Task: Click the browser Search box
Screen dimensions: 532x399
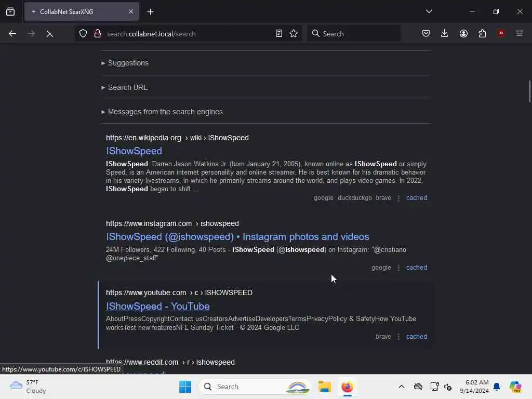Action: click(353, 34)
